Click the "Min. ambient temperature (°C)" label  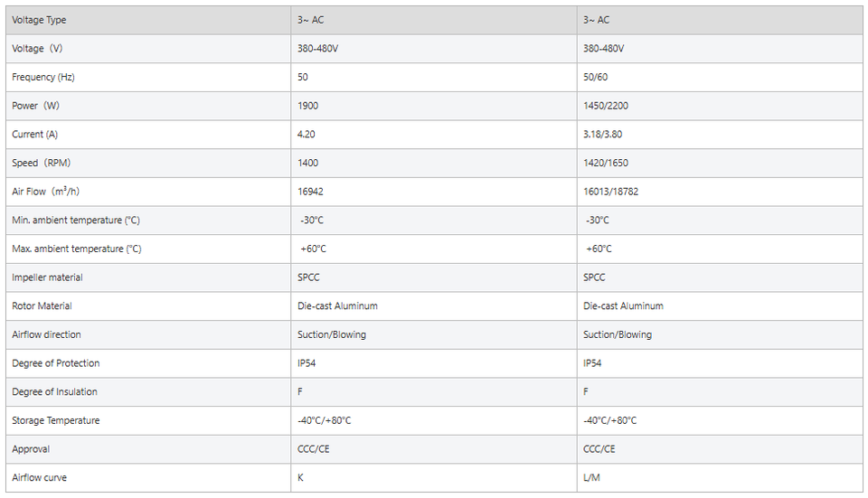pyautogui.click(x=76, y=221)
